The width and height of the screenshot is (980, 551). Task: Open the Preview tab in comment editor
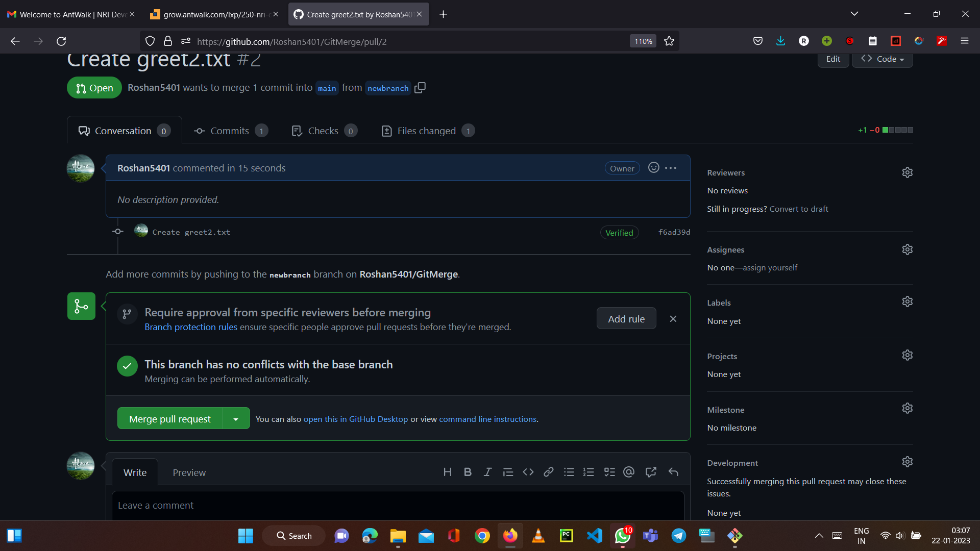point(189,472)
